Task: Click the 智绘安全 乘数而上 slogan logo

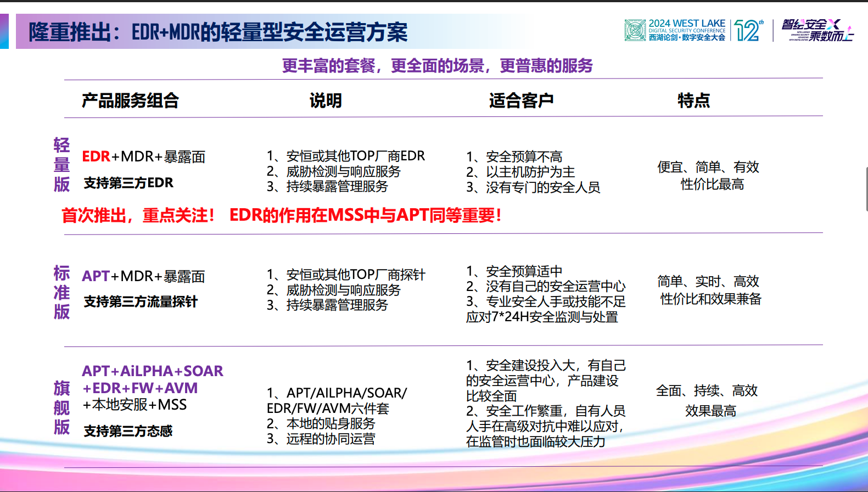Action: 817,31
